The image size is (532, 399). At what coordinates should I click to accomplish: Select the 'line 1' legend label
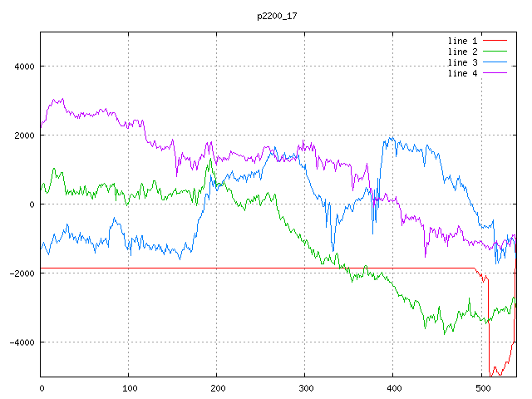click(x=462, y=41)
